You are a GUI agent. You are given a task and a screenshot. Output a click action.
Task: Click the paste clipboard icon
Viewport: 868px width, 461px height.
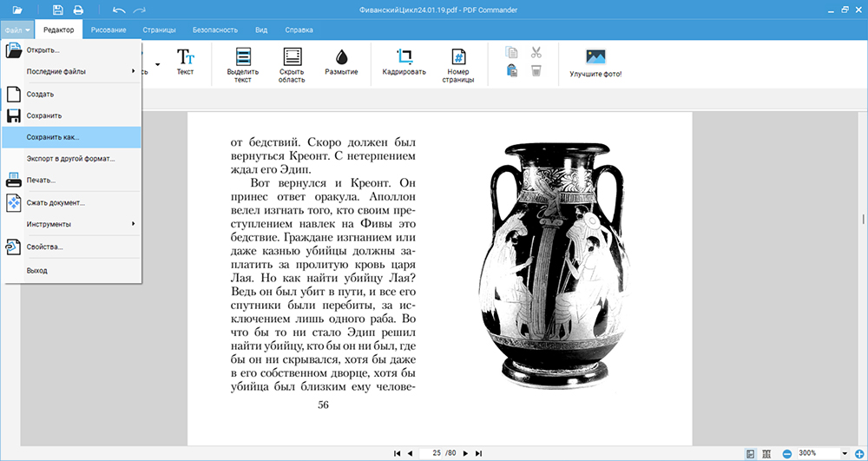click(512, 71)
